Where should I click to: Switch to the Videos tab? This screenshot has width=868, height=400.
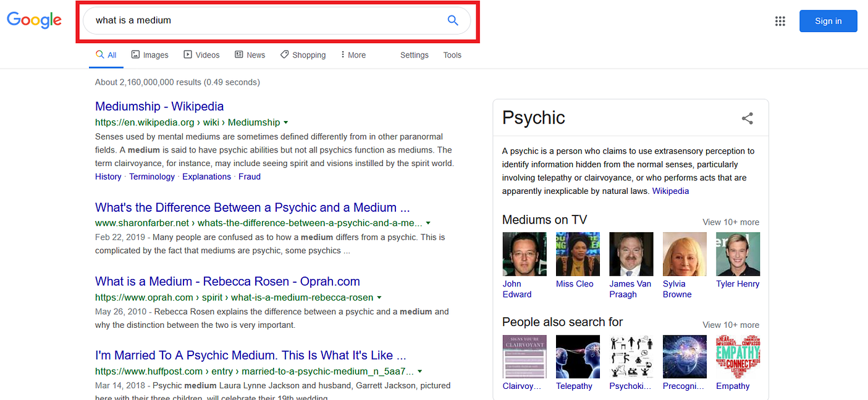tap(201, 55)
